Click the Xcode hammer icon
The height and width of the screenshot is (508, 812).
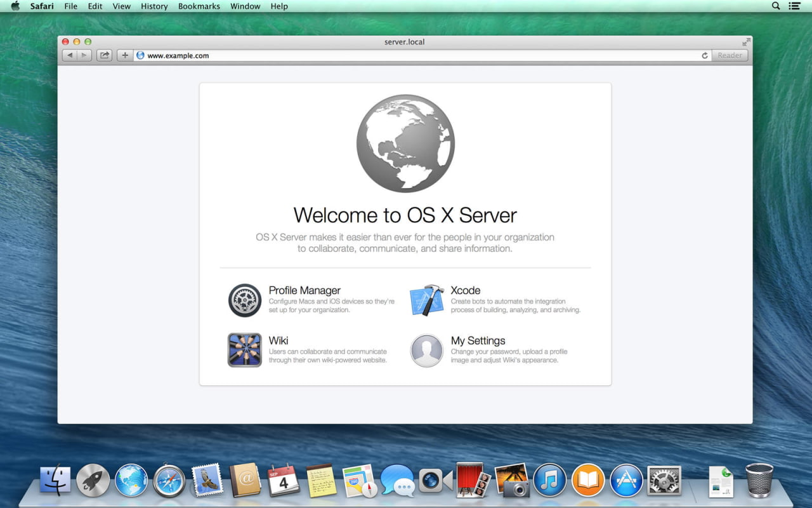(426, 300)
